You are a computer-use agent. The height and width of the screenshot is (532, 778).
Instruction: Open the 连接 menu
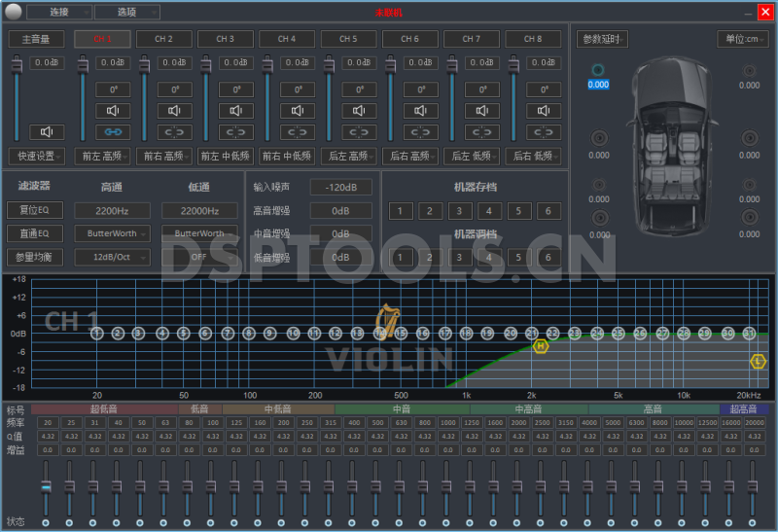58,12
